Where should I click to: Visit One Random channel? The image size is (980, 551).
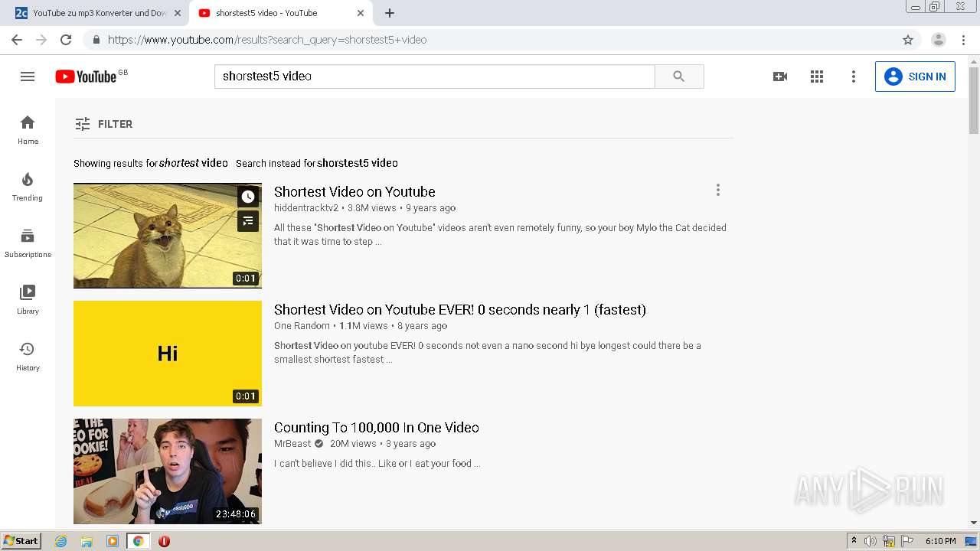click(302, 326)
